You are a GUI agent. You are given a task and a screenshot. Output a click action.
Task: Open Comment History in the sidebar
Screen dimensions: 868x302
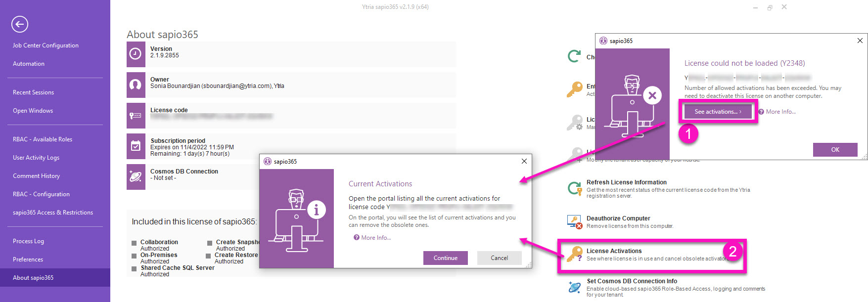pos(36,176)
